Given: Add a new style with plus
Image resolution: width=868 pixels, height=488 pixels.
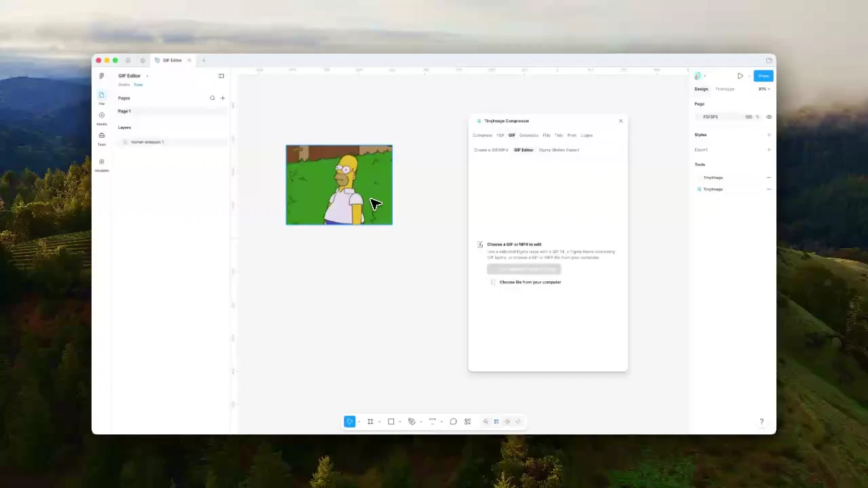Looking at the screenshot, I should [x=769, y=135].
